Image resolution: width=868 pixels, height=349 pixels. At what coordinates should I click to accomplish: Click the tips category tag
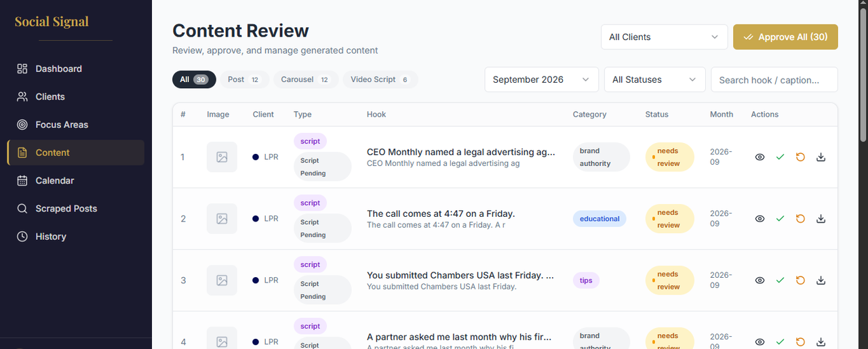586,281
